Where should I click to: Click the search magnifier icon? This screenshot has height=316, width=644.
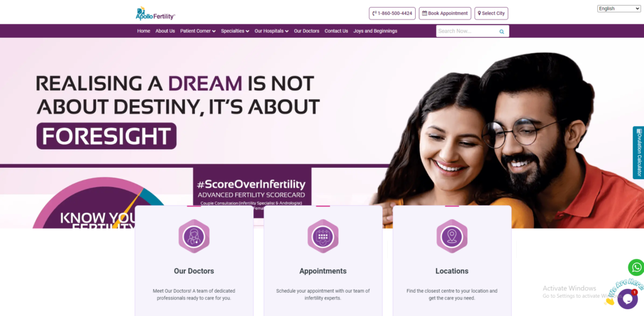tap(501, 31)
